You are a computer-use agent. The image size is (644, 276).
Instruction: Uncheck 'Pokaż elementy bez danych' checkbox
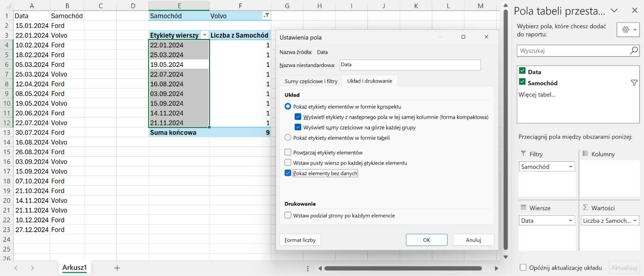(288, 173)
